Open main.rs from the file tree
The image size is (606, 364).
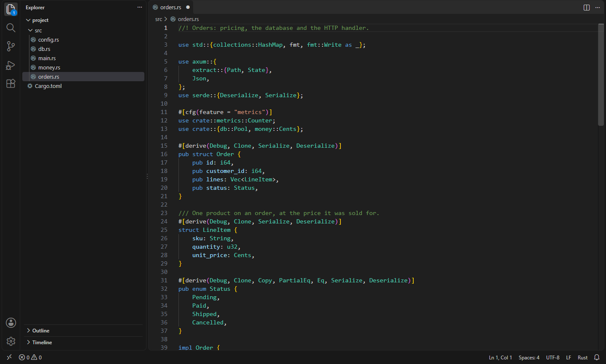83,58
